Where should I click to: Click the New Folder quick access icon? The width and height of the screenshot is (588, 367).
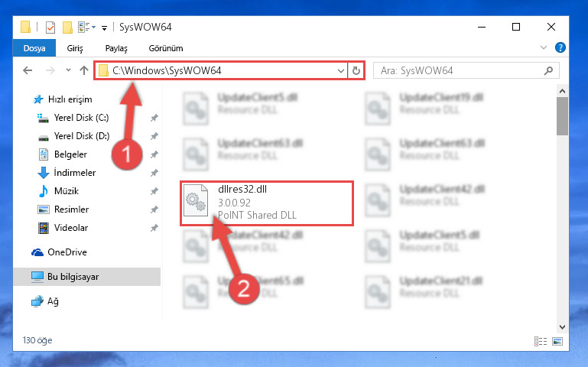pos(67,28)
